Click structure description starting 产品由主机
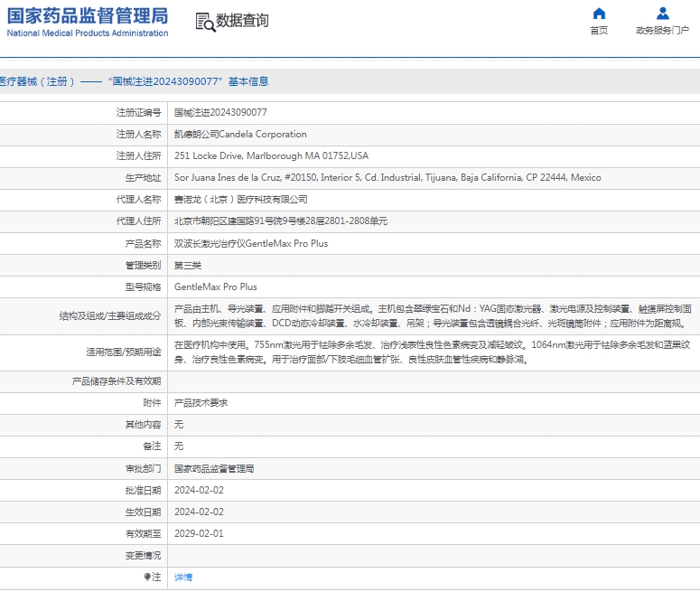This screenshot has height=592, width=700. pos(433,315)
